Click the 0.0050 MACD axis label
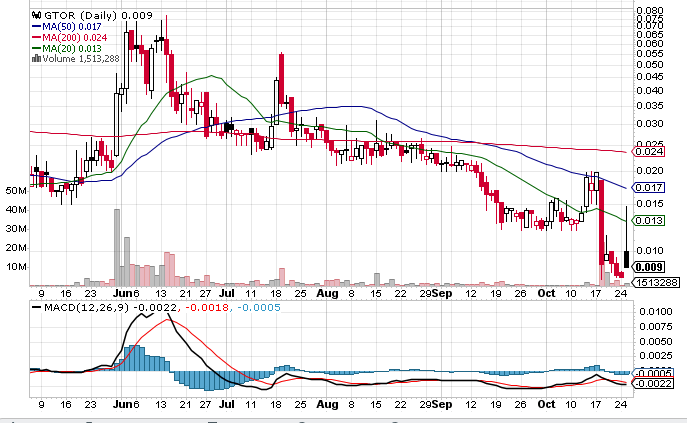The height and width of the screenshot is (423, 687). point(655,341)
